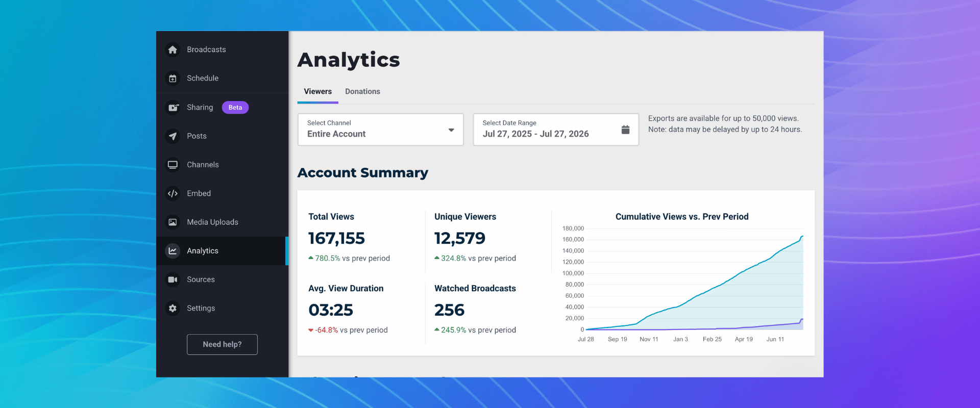Open Schedule in the sidebar
This screenshot has height=408, width=980.
[222, 78]
